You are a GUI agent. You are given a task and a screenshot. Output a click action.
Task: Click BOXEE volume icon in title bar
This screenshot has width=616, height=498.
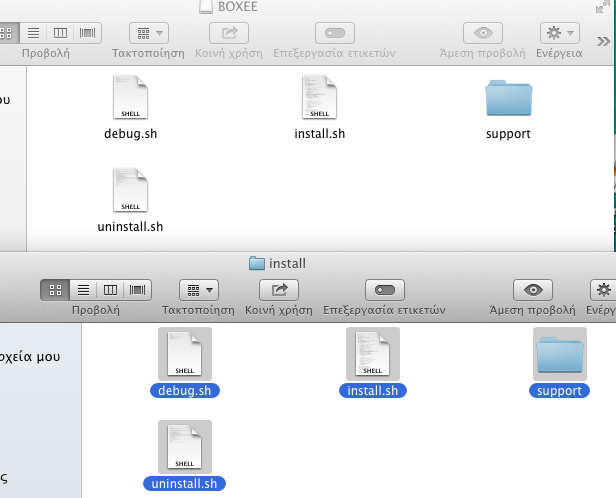(x=206, y=7)
